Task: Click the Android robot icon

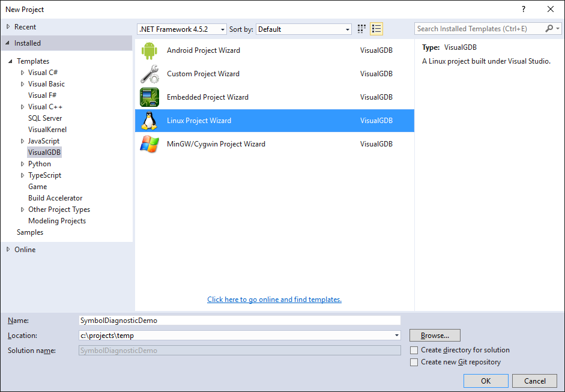Action: (x=149, y=50)
